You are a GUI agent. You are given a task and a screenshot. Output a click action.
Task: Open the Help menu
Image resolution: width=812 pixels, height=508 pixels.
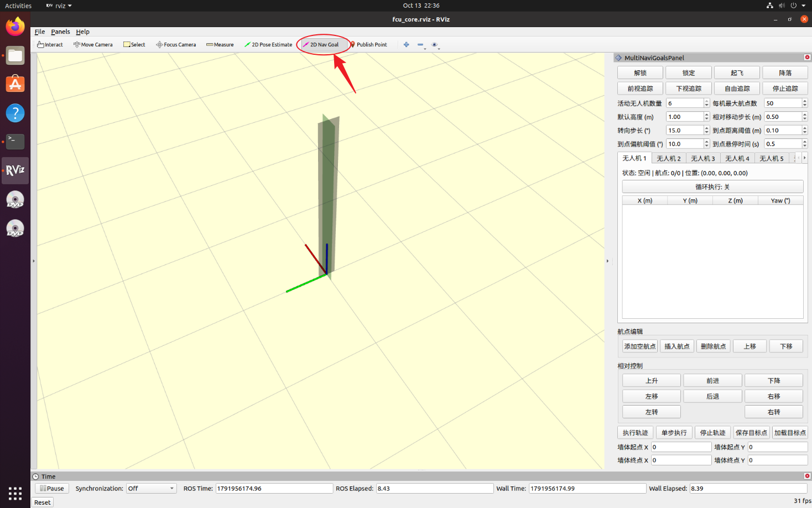[82, 32]
